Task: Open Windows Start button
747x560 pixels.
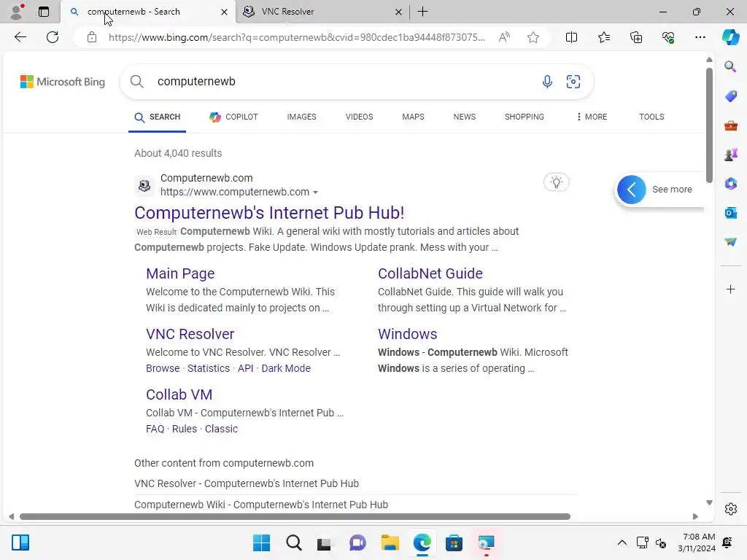Action: 261,542
